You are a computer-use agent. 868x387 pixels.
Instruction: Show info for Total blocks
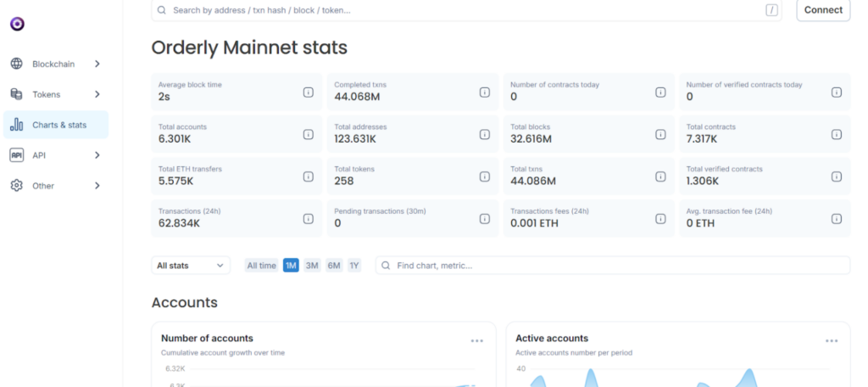click(660, 134)
